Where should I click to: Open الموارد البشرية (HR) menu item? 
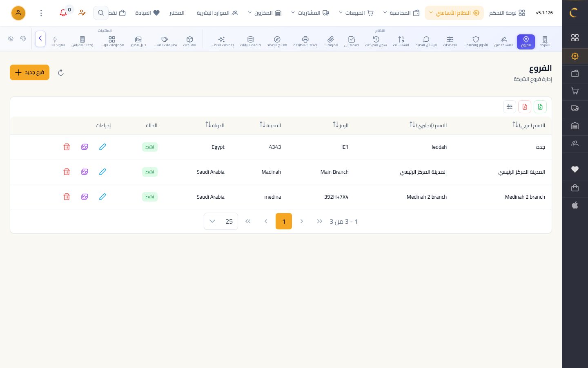(x=217, y=13)
